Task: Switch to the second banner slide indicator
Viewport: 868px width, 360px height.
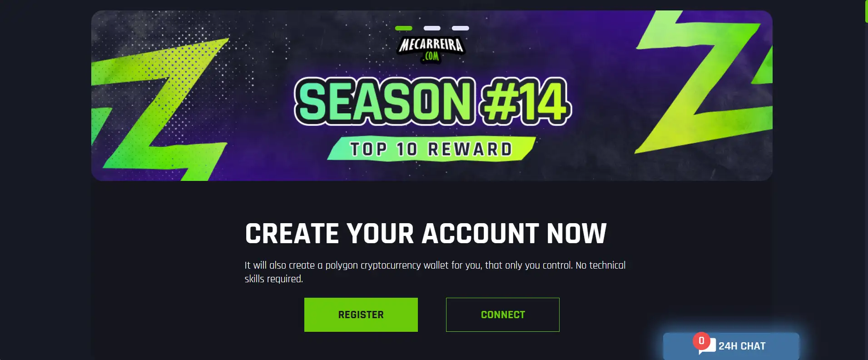Action: [x=432, y=28]
